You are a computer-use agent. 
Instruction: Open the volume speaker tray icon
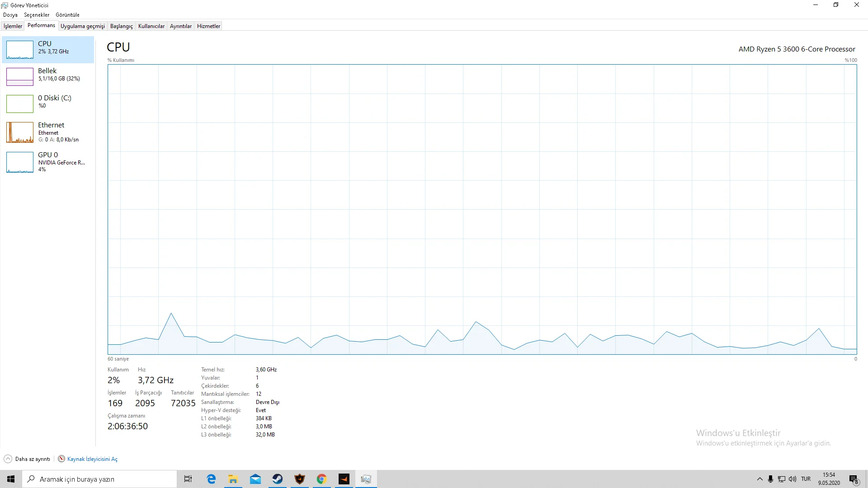793,479
